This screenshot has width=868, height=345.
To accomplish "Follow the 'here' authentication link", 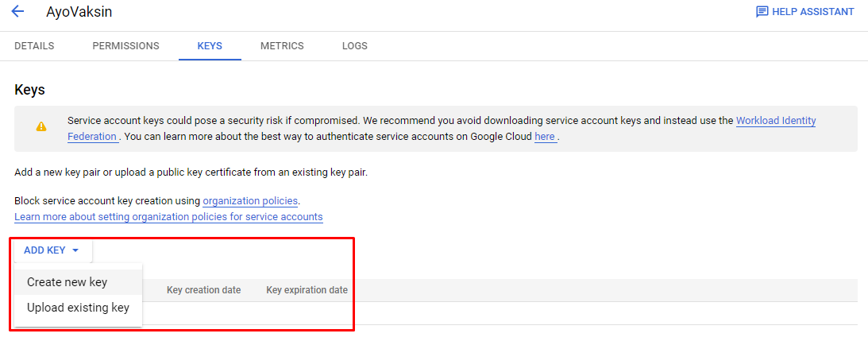I will coord(545,136).
